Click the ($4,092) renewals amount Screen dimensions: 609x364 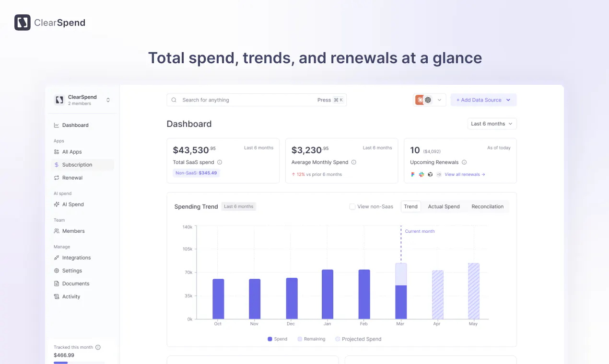coord(432,151)
